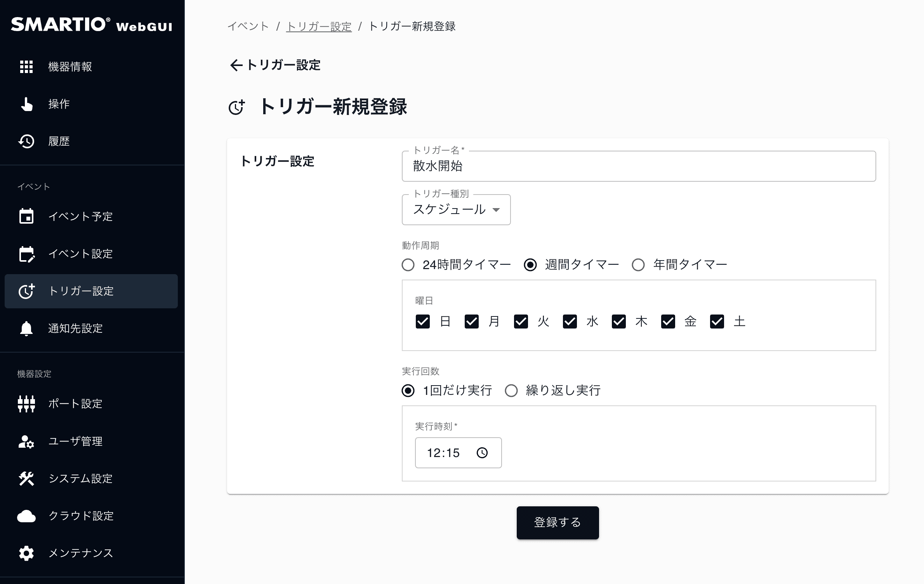Select the 年間タイマー option
The height and width of the screenshot is (584, 924).
click(638, 264)
